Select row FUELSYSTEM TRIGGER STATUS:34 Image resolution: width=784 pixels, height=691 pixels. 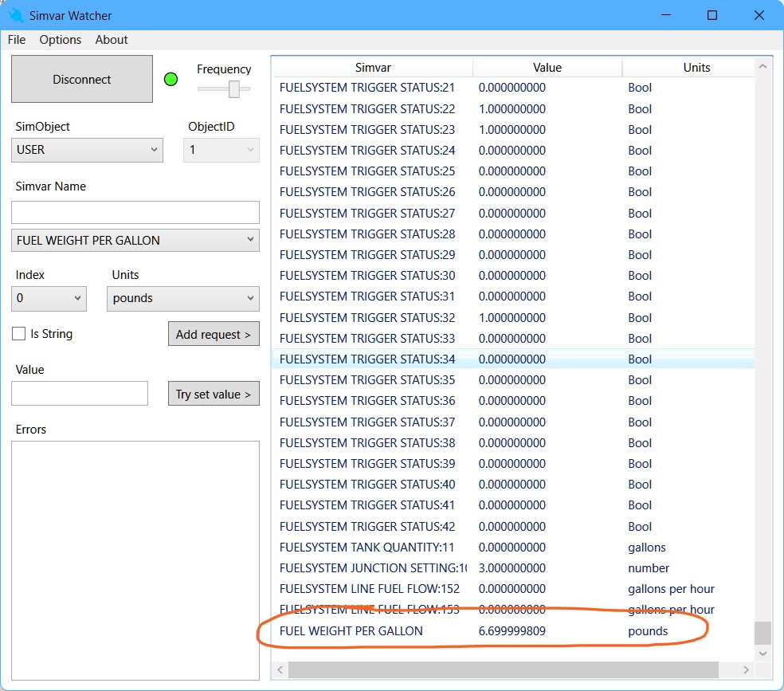(x=513, y=359)
